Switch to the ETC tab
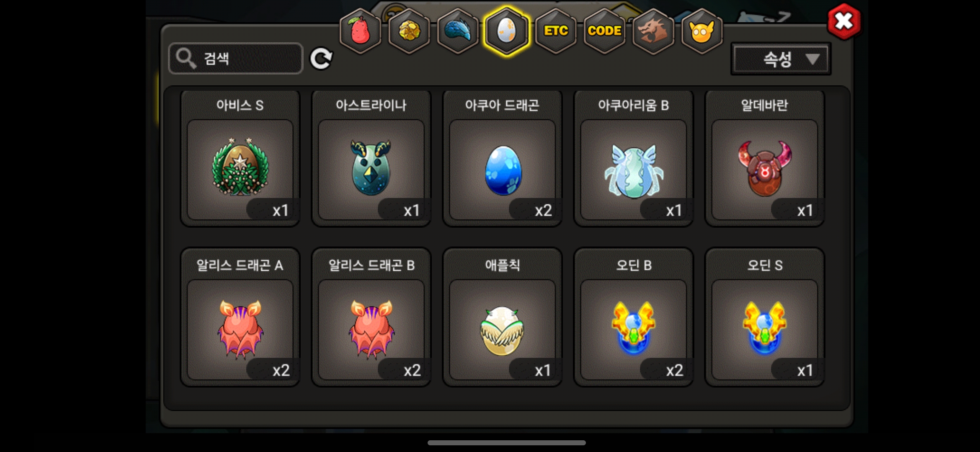This screenshot has height=452, width=980. coord(556,31)
